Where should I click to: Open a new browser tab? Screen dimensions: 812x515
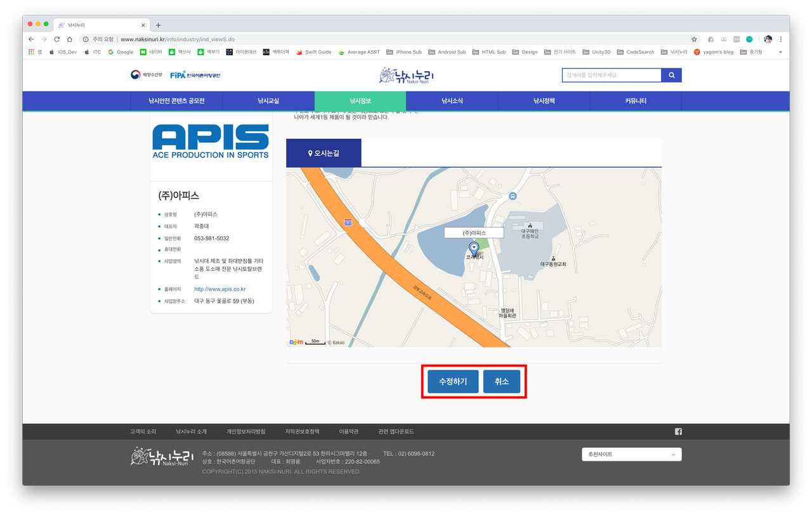click(x=159, y=25)
